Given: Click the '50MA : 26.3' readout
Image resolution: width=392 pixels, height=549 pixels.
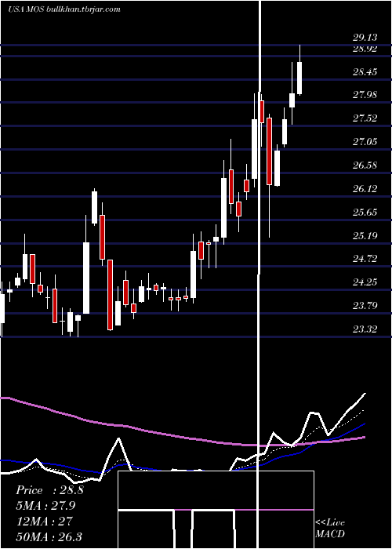Looking at the screenshot, I should (x=49, y=536).
